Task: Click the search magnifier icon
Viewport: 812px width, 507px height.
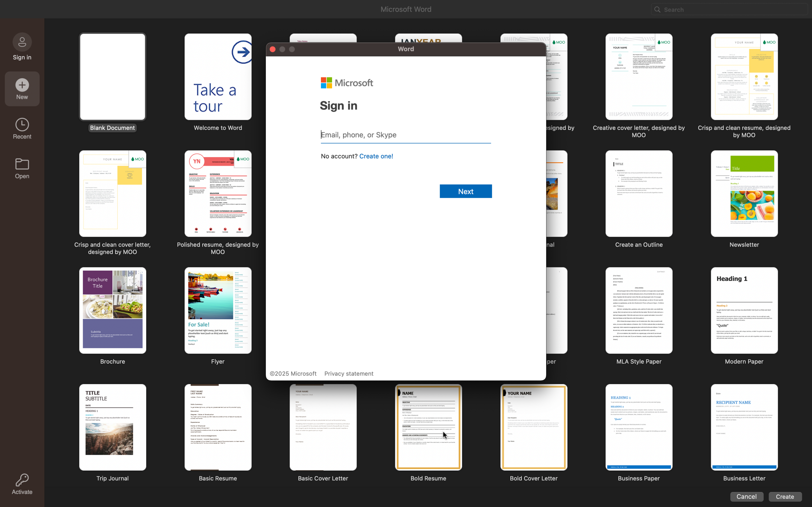Action: 658,10
